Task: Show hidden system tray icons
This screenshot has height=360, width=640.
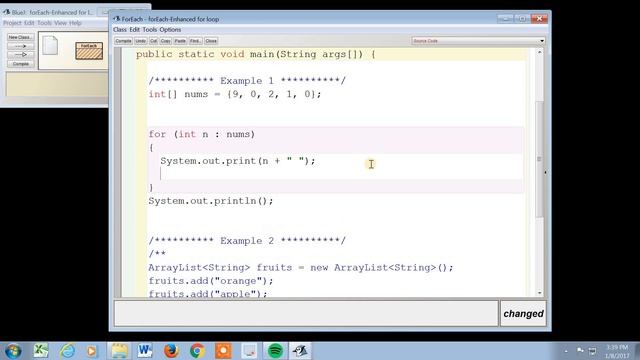Action: point(566,351)
